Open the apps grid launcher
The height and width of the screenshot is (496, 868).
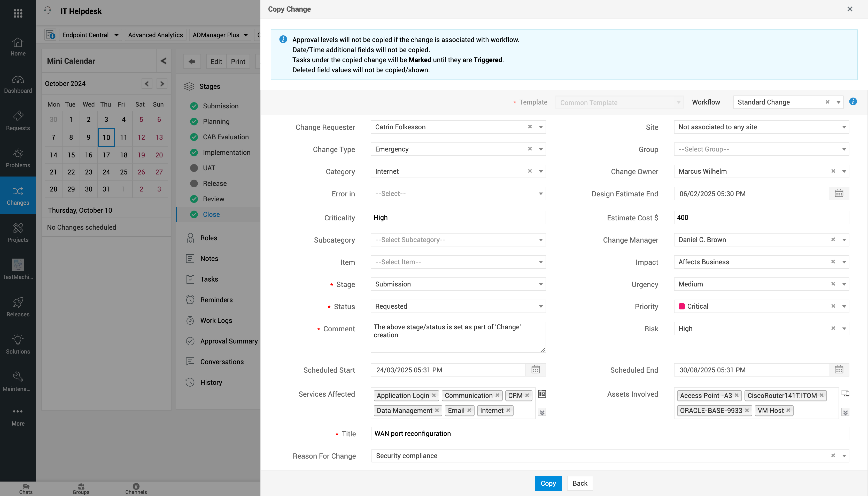(x=18, y=13)
